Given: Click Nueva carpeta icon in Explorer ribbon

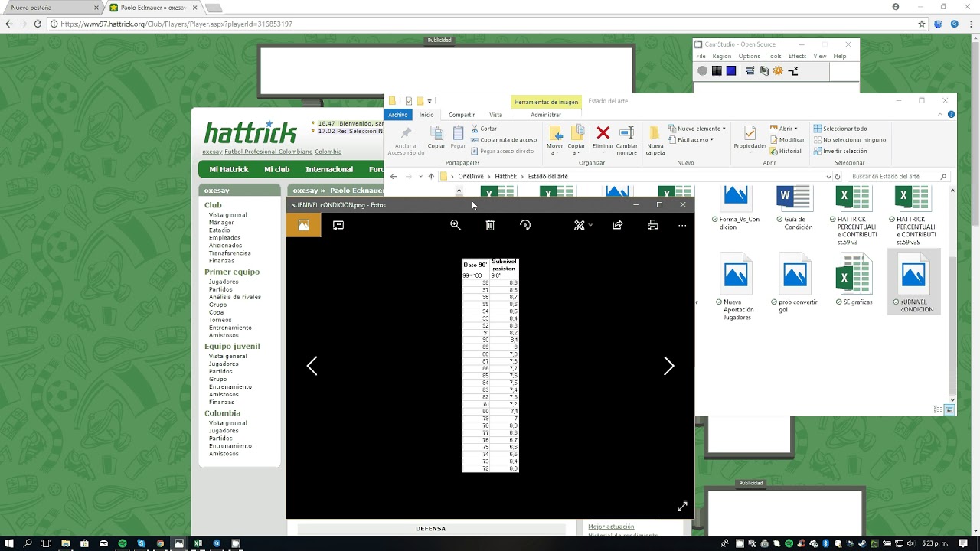Looking at the screenshot, I should [x=655, y=133].
